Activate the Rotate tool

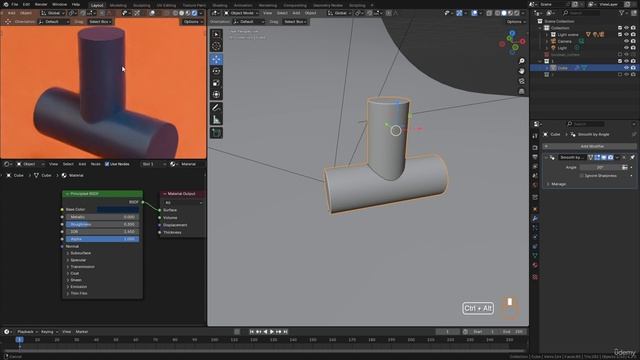point(216,71)
